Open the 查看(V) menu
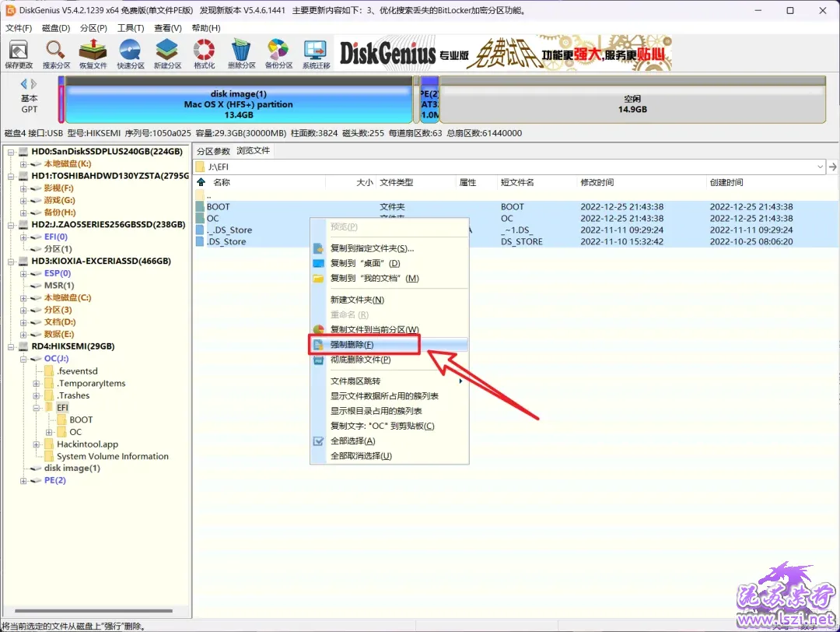The height and width of the screenshot is (632, 840). click(168, 28)
